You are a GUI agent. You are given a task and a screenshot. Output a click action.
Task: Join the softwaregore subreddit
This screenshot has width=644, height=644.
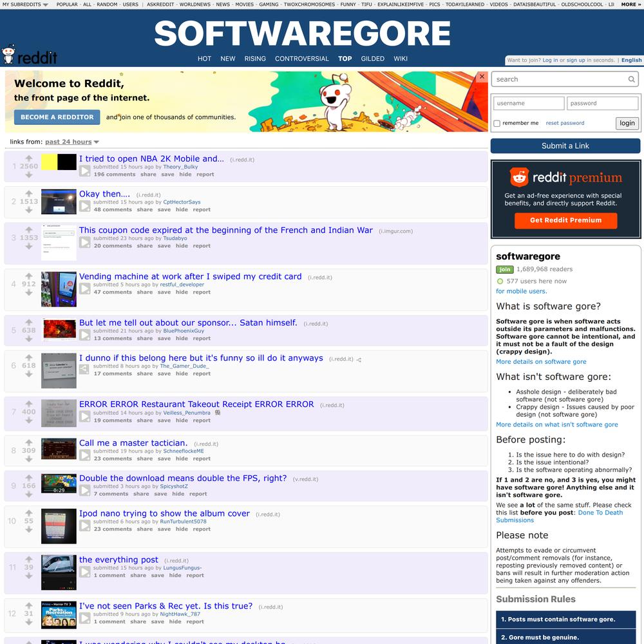(x=505, y=269)
